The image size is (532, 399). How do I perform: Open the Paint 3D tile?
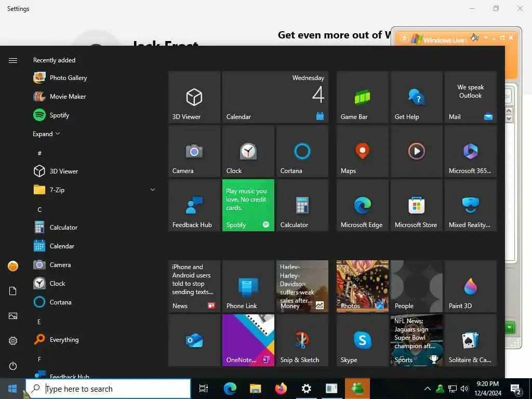coord(471,286)
